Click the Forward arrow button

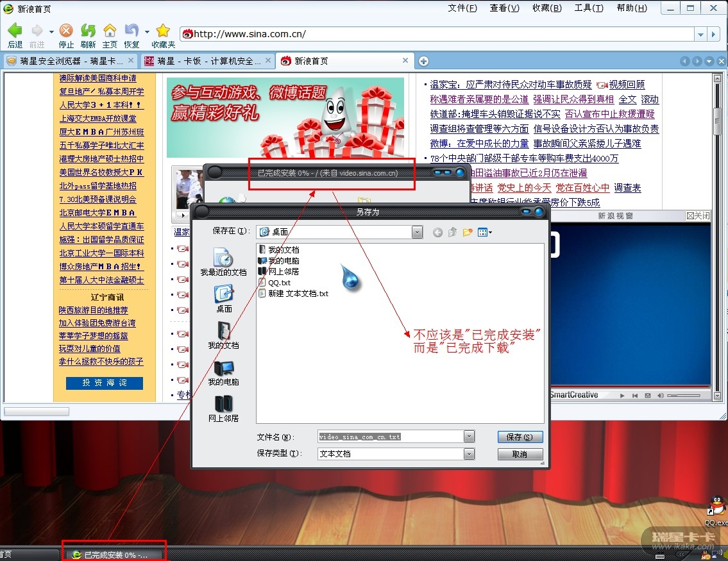coord(37,31)
